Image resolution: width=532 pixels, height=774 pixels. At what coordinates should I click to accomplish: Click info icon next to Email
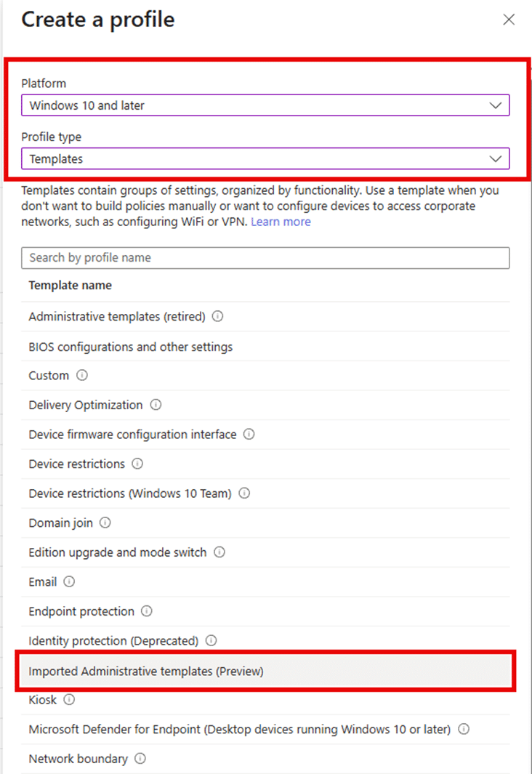point(69,581)
